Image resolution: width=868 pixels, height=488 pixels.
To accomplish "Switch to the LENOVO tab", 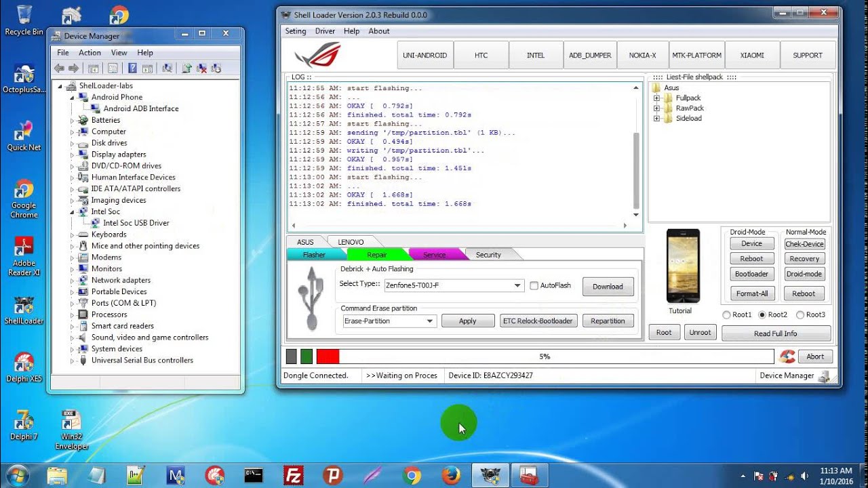I will (351, 242).
